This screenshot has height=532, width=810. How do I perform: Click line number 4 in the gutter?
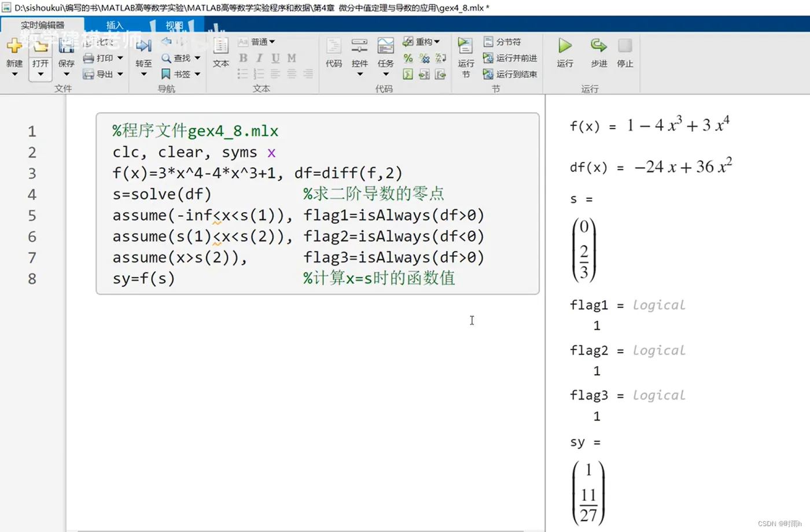[x=32, y=195]
